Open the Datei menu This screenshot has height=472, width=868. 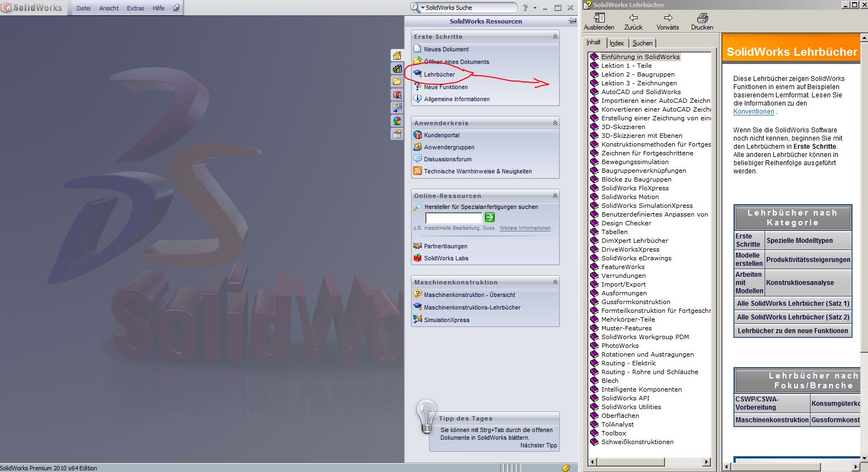coord(84,8)
